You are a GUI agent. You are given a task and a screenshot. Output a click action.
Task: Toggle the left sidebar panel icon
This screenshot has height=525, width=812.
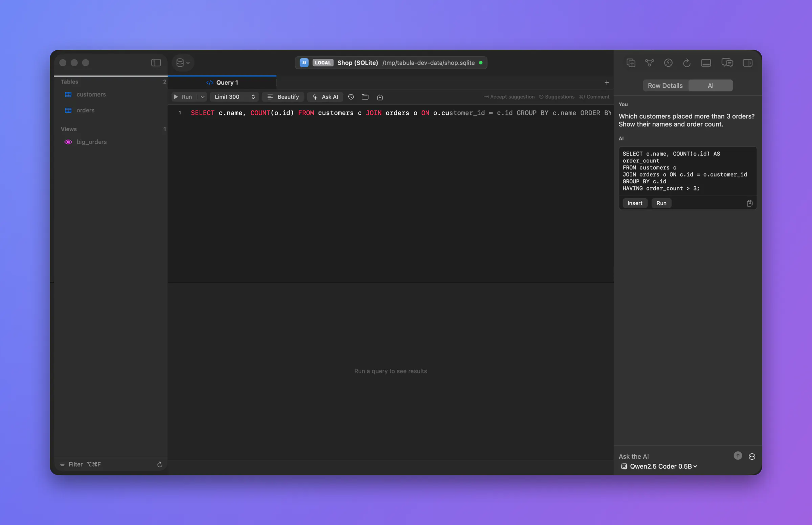click(x=156, y=63)
